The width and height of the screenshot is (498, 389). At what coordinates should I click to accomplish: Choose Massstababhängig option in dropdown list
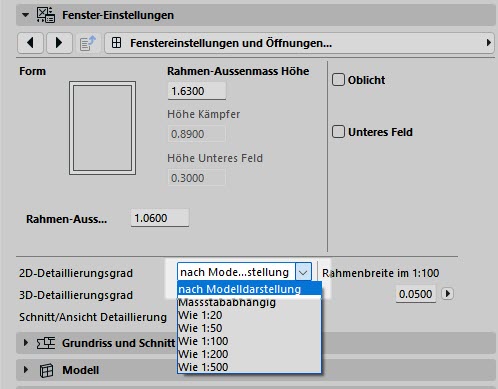pos(249,302)
